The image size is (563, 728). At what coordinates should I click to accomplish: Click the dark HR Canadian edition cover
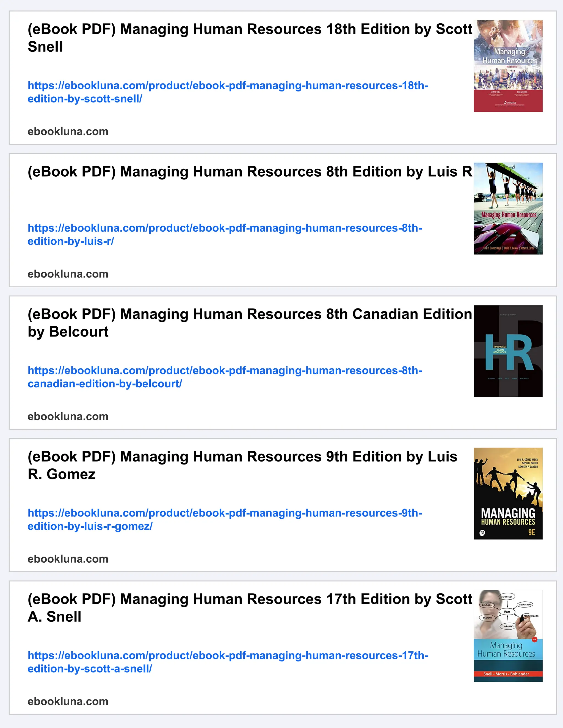pyautogui.click(x=508, y=351)
